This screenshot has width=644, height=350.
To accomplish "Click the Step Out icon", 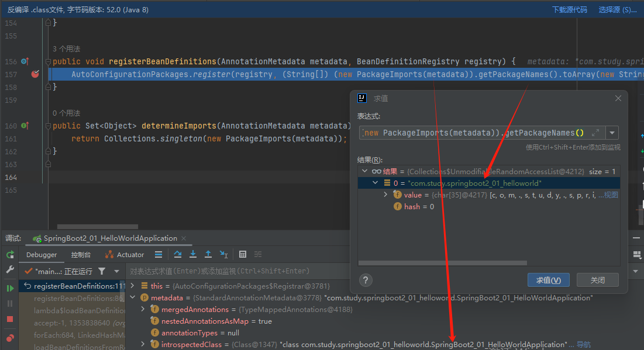I will coord(208,255).
